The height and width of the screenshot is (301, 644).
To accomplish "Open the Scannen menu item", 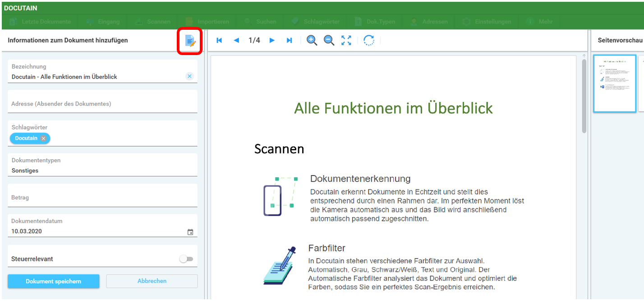I will pyautogui.click(x=152, y=22).
